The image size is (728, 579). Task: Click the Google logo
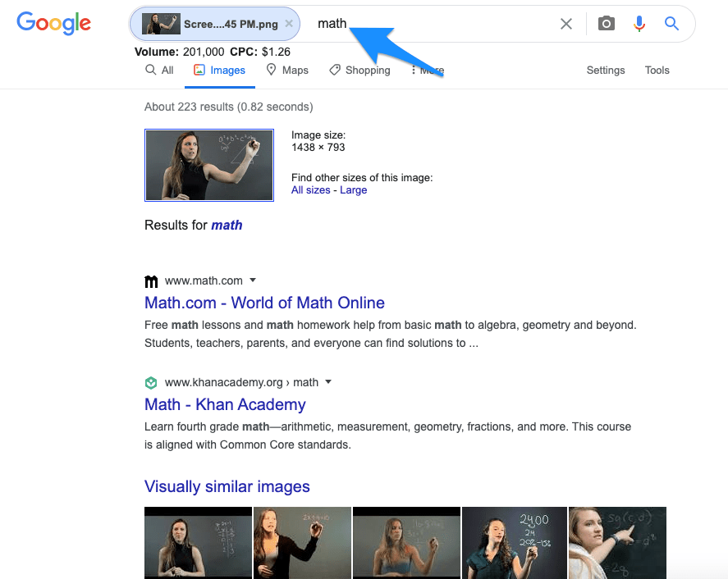pos(54,23)
